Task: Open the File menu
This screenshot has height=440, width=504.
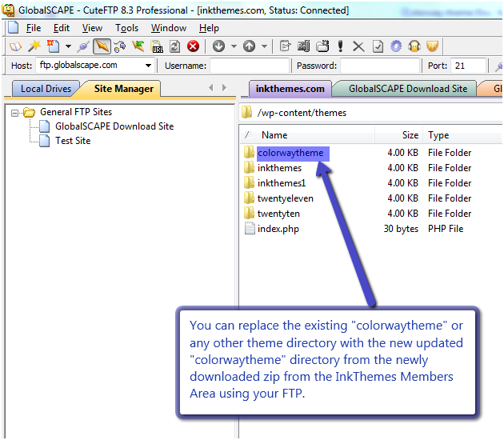Action: (x=34, y=28)
